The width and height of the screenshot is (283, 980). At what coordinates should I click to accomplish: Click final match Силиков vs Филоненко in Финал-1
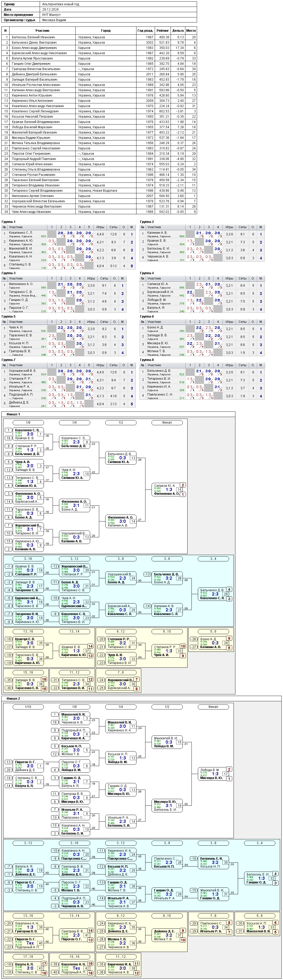[167, 490]
